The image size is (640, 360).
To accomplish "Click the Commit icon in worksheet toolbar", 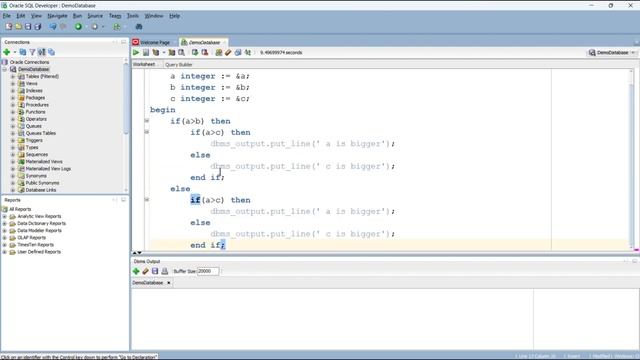I will (x=195, y=53).
